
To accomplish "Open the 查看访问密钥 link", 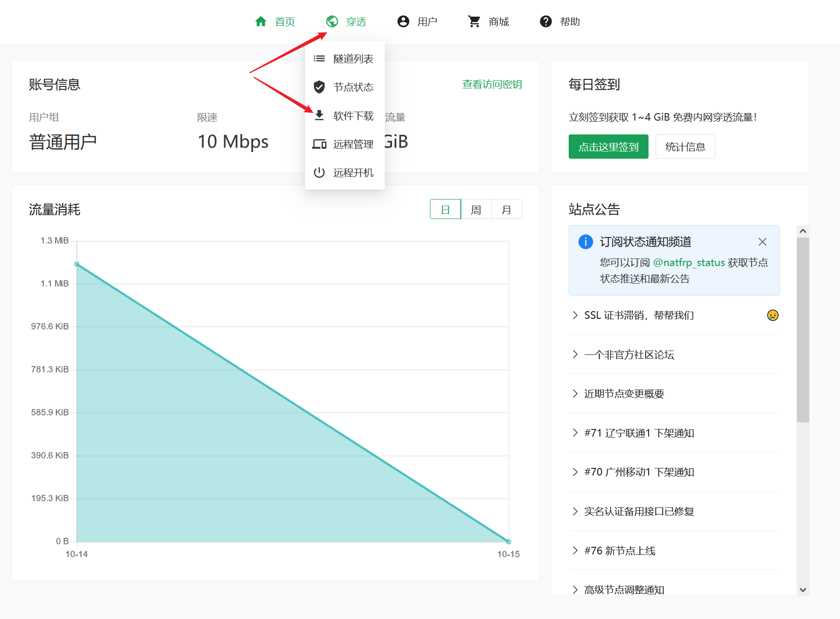I will click(x=492, y=85).
